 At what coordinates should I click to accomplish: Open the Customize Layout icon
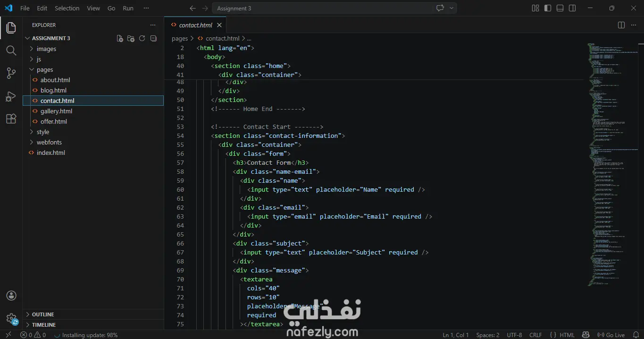[x=535, y=8]
